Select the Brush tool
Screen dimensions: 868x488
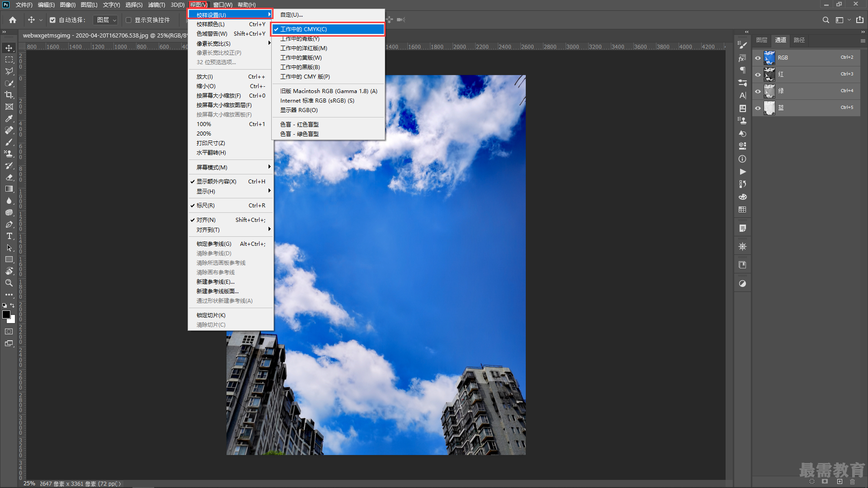point(9,142)
